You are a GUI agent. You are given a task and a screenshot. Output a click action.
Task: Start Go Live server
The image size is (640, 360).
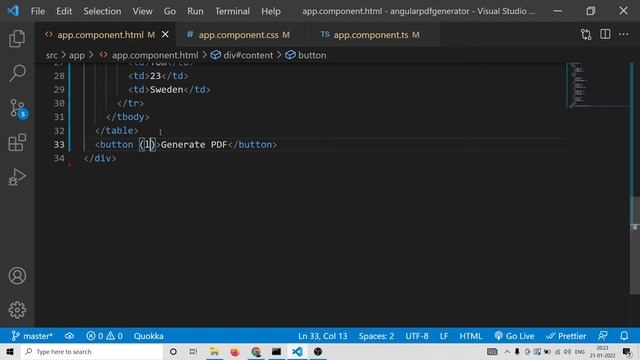[514, 336]
